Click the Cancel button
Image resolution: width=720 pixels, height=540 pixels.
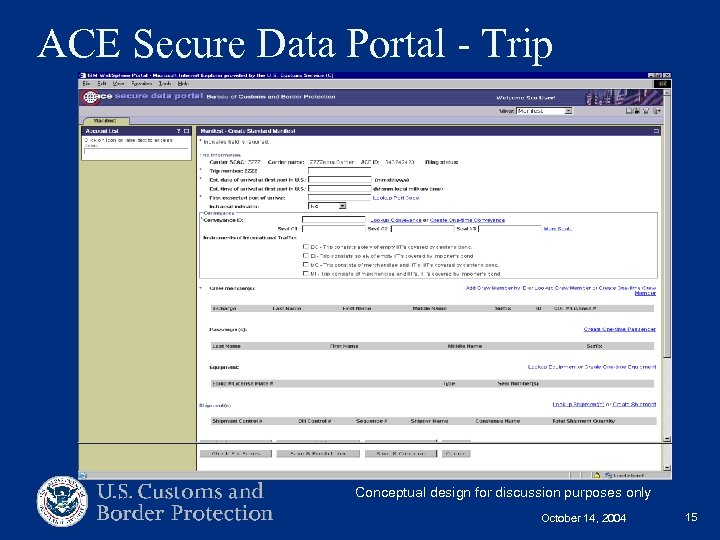[456, 454]
